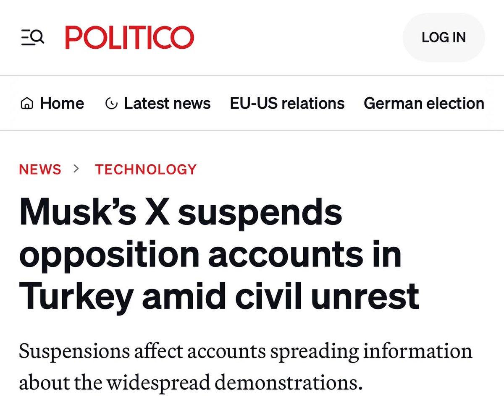The width and height of the screenshot is (504, 420).
Task: Click the house icon beside Home
Action: 27,104
